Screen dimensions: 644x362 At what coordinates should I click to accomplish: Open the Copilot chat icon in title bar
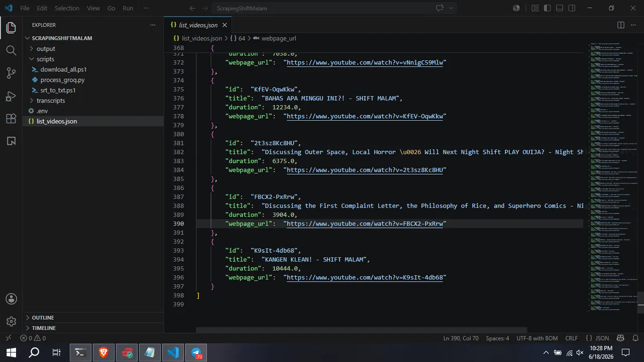click(x=440, y=8)
